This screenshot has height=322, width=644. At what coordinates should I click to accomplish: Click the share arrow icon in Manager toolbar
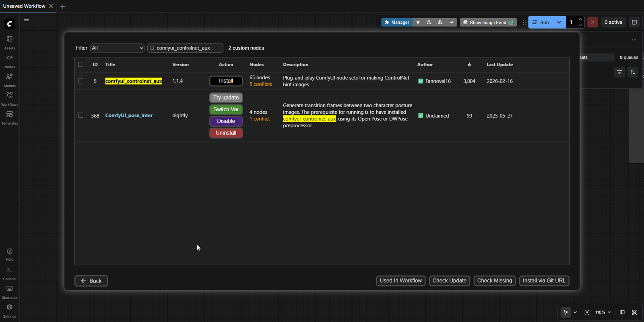tap(452, 22)
